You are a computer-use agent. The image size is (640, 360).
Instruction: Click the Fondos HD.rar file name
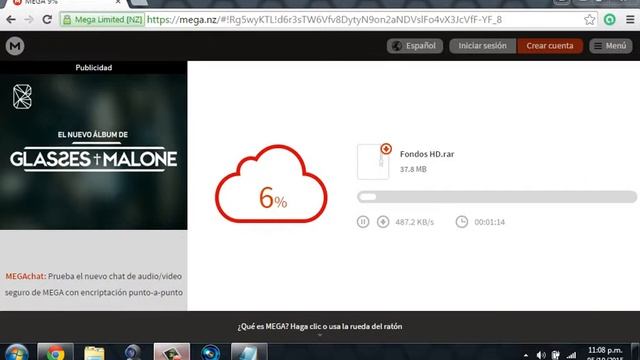click(x=427, y=154)
